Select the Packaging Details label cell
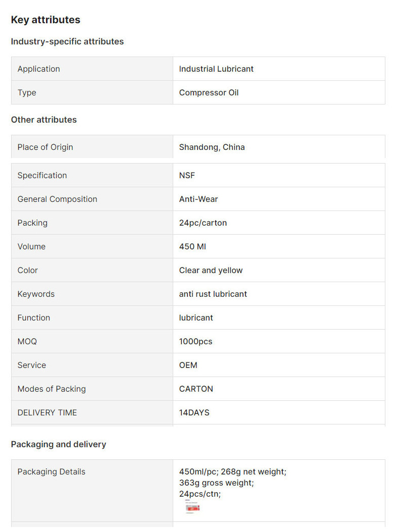The height and width of the screenshot is (532, 397). click(x=92, y=491)
